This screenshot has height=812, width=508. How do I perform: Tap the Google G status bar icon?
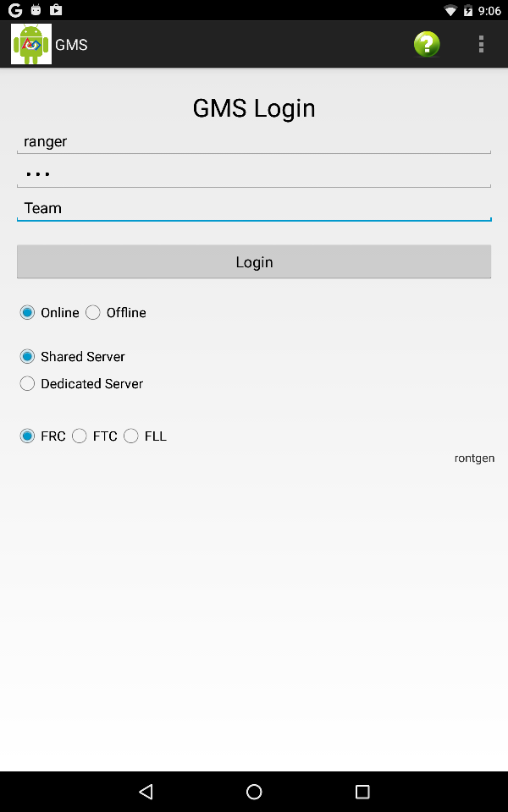click(x=15, y=10)
